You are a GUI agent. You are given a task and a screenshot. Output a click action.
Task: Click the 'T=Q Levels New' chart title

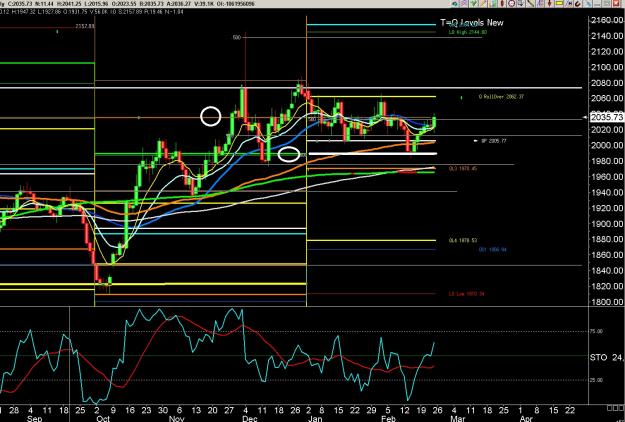[472, 23]
